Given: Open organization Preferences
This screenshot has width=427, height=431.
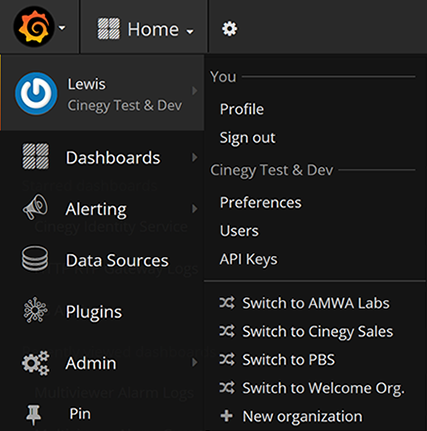Looking at the screenshot, I should [x=261, y=202].
